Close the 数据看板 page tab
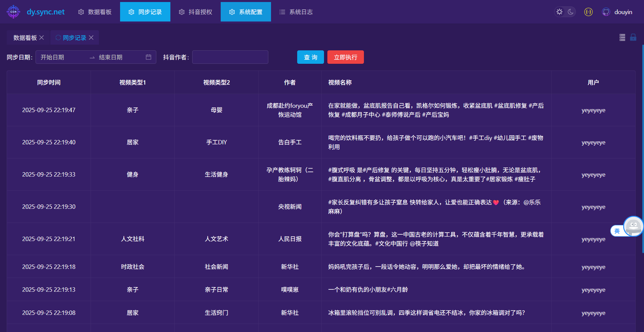 pos(42,38)
